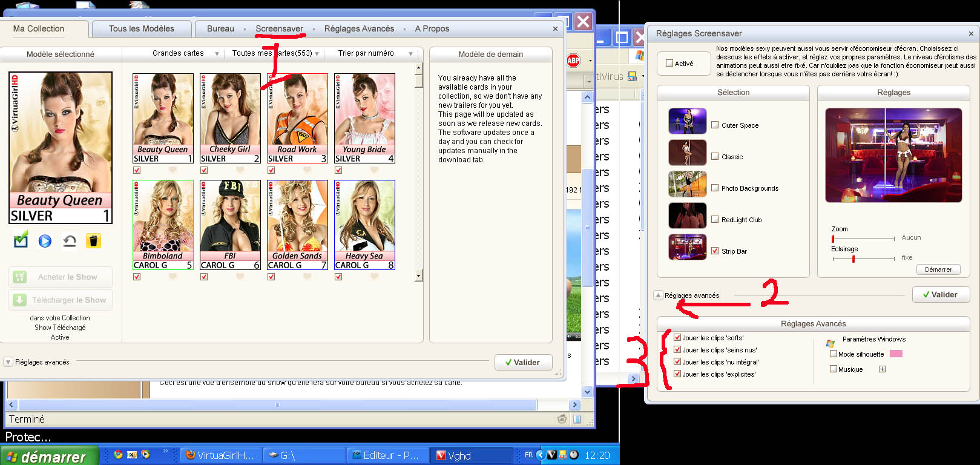Open the A Propos tab
Image resolution: width=980 pixels, height=465 pixels.
432,28
